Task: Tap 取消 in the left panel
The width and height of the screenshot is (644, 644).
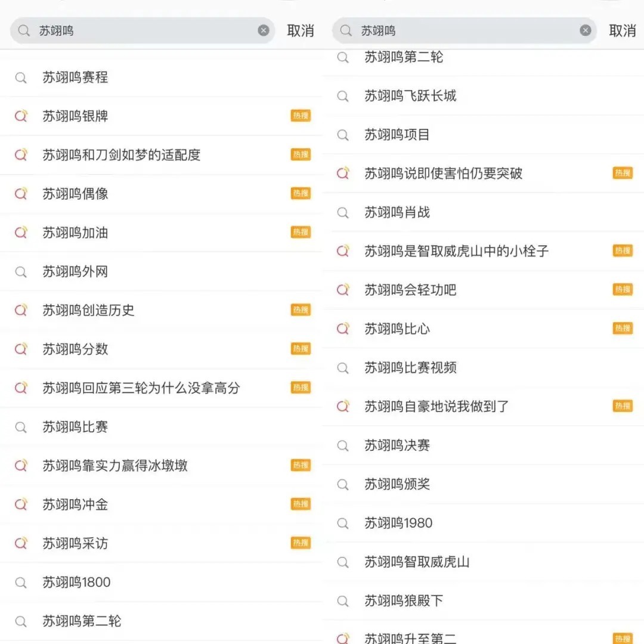Action: [x=300, y=30]
